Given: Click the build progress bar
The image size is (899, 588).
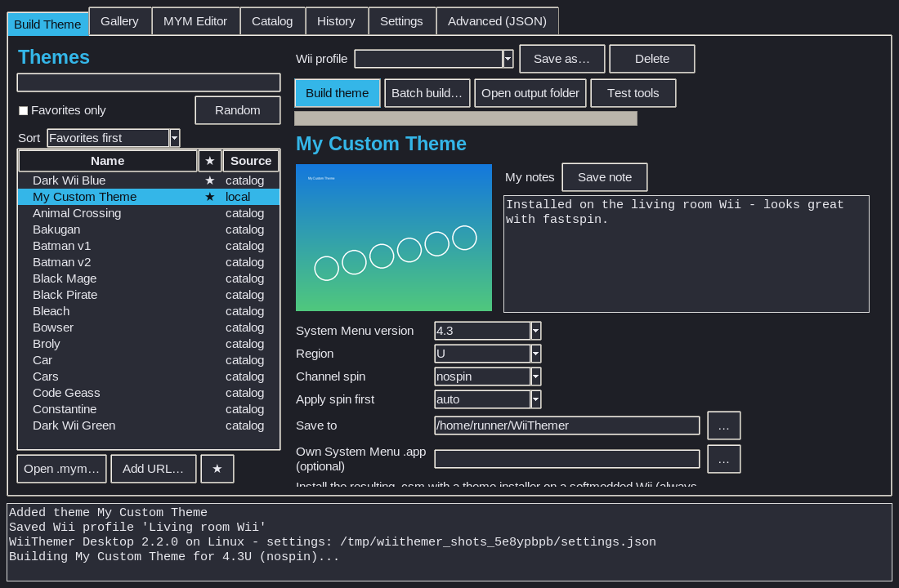Looking at the screenshot, I should point(466,118).
